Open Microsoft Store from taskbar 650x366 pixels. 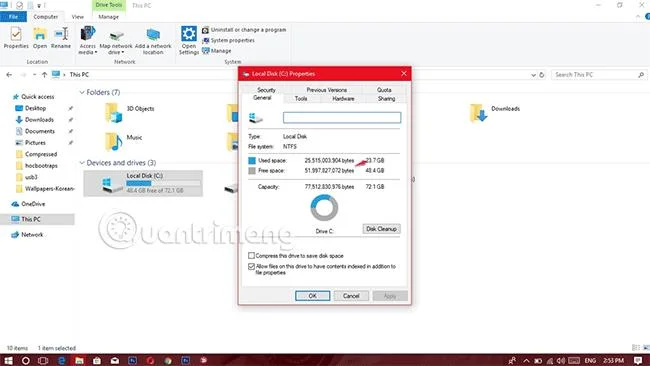pyautogui.click(x=97, y=360)
